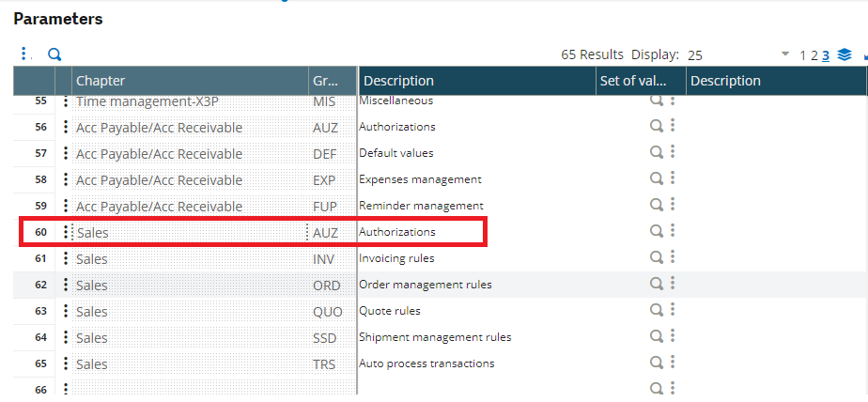This screenshot has width=868, height=402.
Task: Open row 56 Acc Payable actions menu
Action: 65,127
